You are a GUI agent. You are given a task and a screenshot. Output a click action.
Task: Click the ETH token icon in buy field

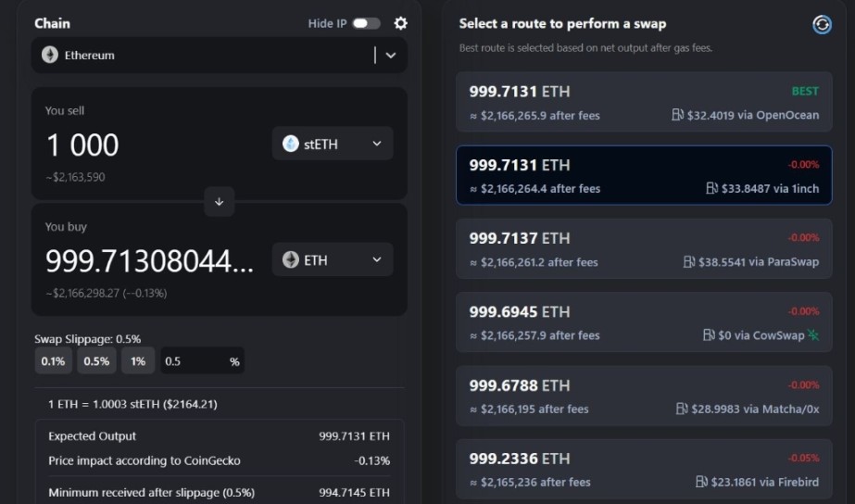click(x=291, y=260)
